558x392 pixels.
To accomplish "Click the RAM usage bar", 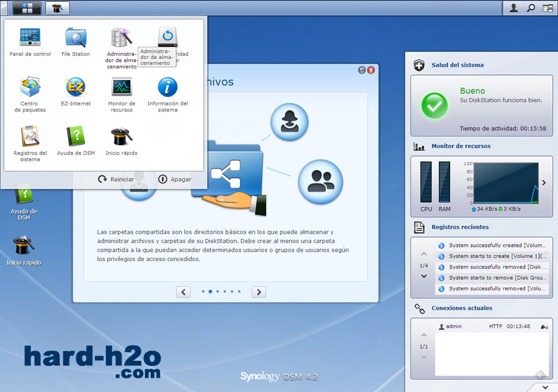I will tap(445, 182).
